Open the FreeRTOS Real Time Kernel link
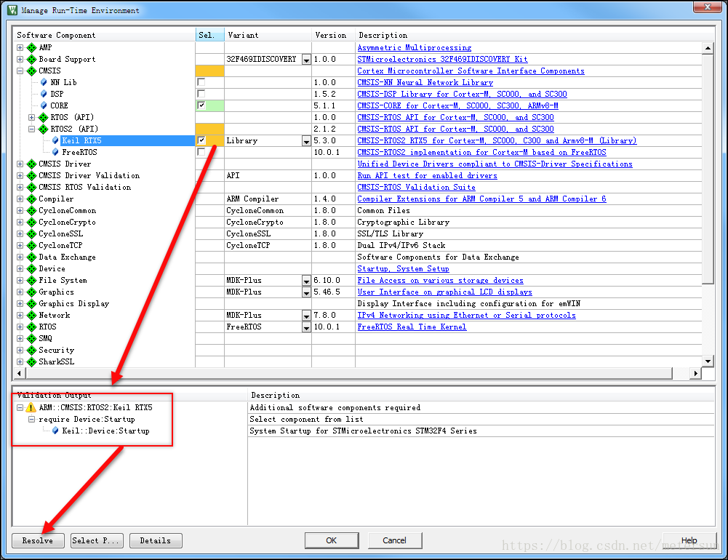This screenshot has width=728, height=560. (x=412, y=327)
